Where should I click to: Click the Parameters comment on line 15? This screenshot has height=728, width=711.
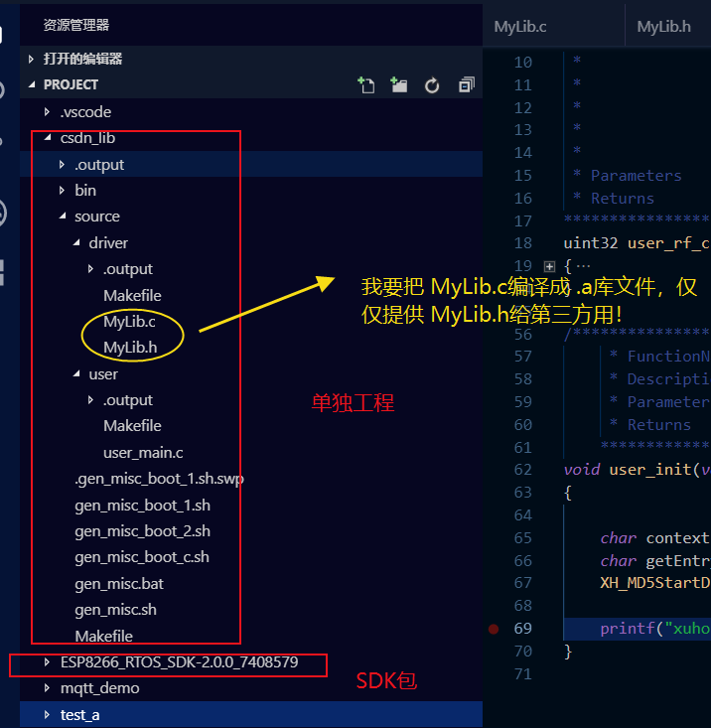coord(636,176)
